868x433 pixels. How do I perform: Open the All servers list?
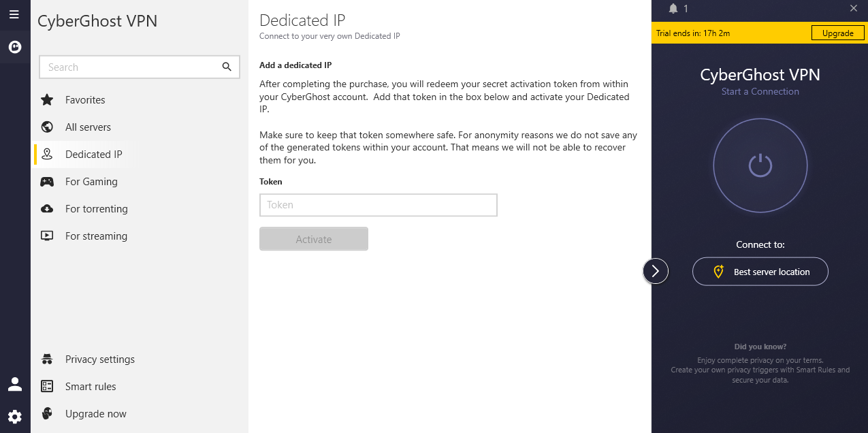88,127
